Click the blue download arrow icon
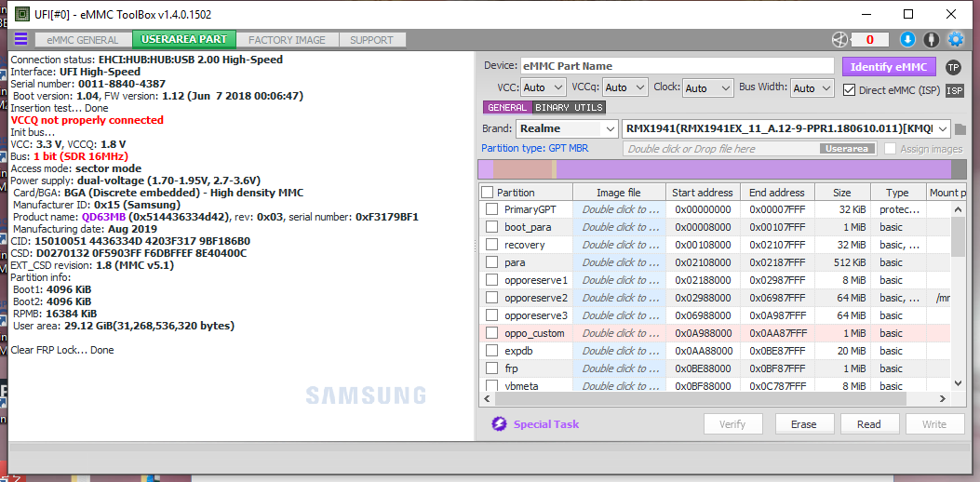This screenshot has width=980, height=482. point(907,40)
